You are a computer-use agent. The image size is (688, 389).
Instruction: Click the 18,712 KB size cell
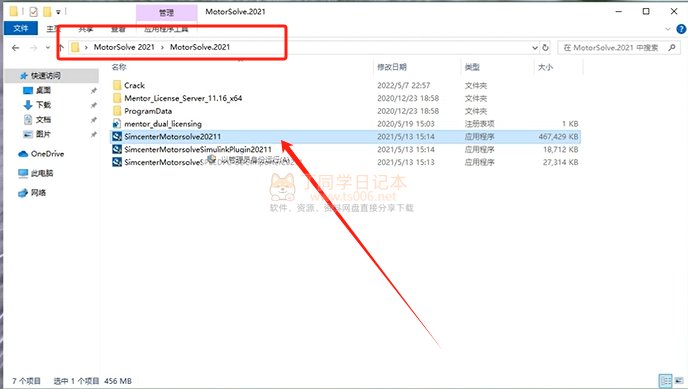560,149
